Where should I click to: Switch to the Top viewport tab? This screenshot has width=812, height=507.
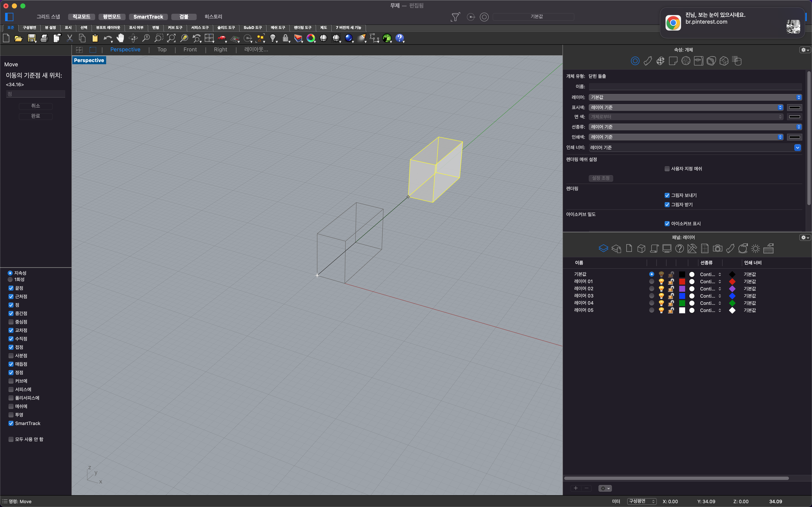coord(162,50)
